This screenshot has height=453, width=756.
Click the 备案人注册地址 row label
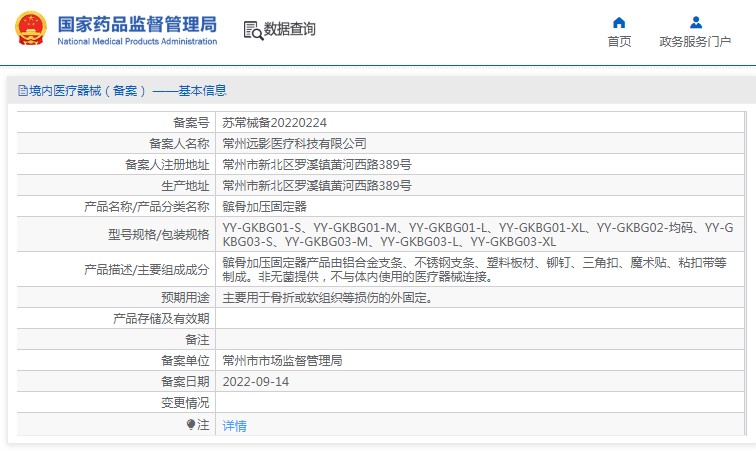[x=167, y=165]
